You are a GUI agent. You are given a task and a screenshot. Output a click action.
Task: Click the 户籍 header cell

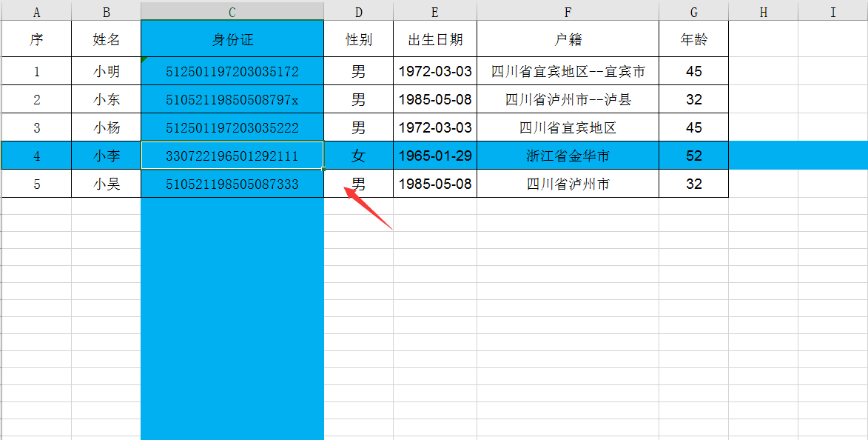(568, 39)
